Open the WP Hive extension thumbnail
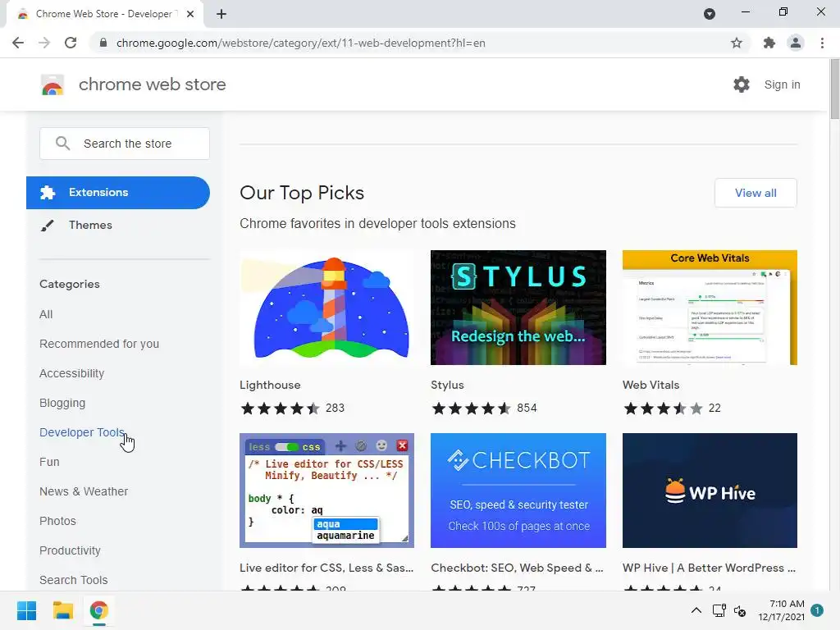 pos(710,491)
